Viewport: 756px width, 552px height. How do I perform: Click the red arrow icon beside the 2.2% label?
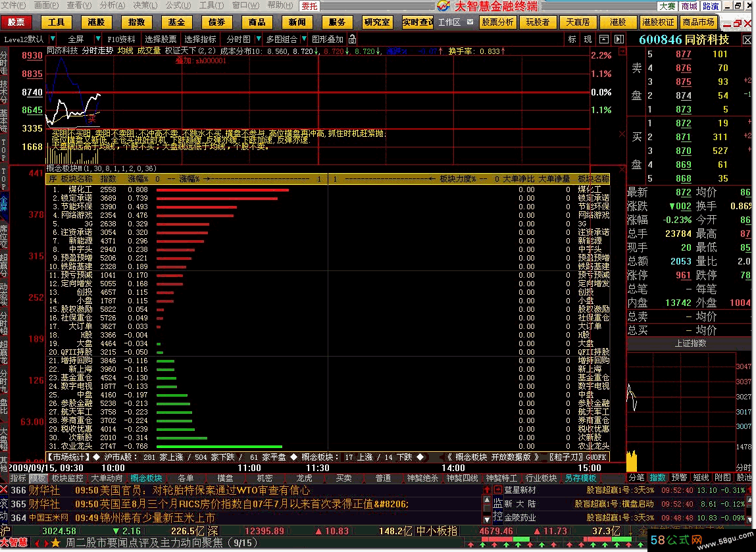tap(622, 51)
